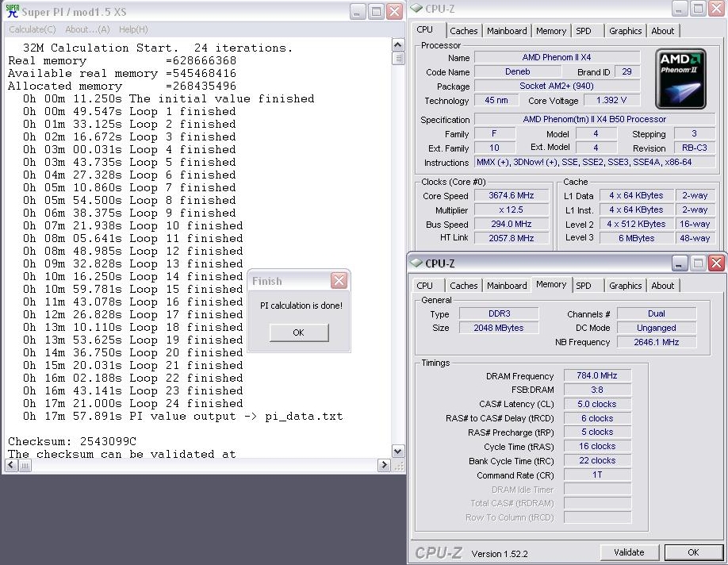This screenshot has width=728, height=565.
Task: Minimize the bottom CPU-Z window
Action: (680, 263)
